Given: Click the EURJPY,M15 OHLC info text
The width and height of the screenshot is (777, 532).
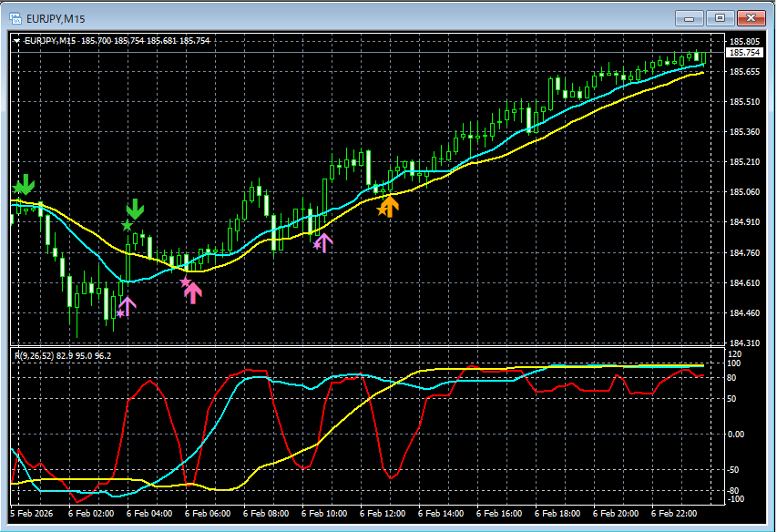Looking at the screenshot, I should pyautogui.click(x=118, y=41).
